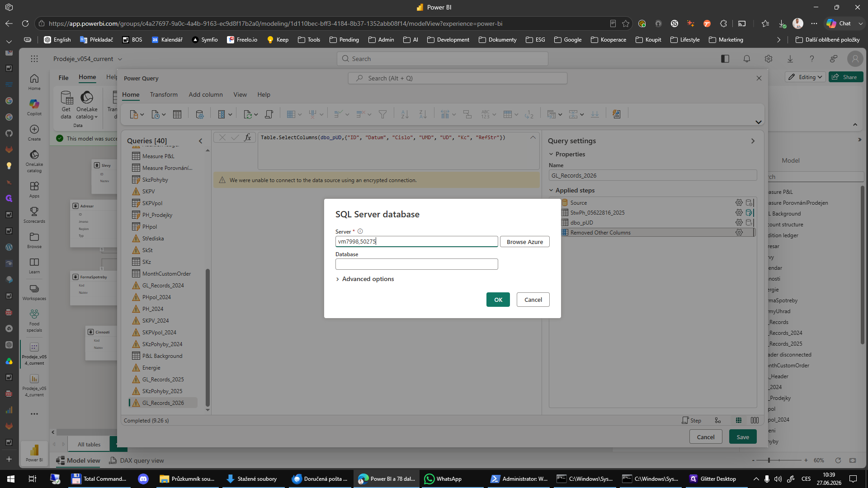Image resolution: width=868 pixels, height=488 pixels.
Task: Open the File menu in model view
Action: tap(63, 78)
